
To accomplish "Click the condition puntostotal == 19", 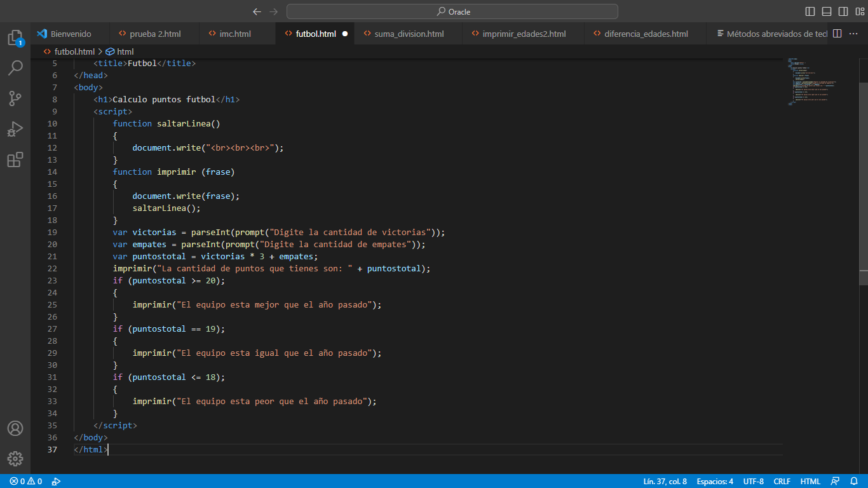I will [174, 329].
